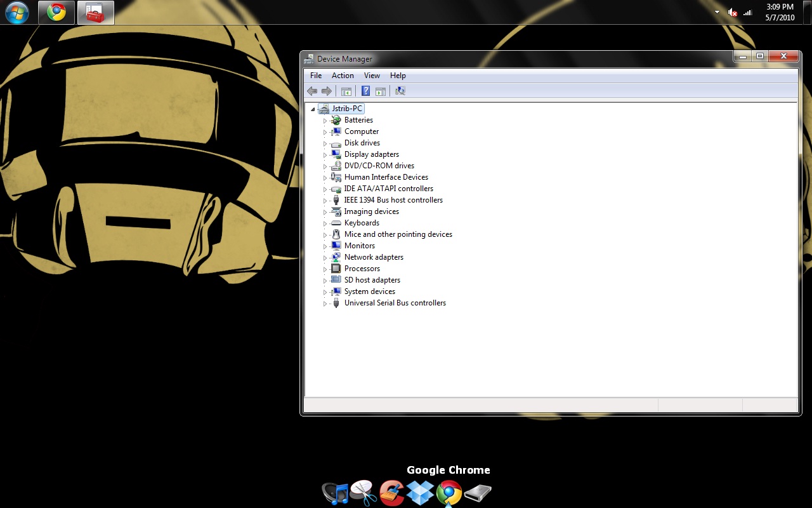This screenshot has width=812, height=508.
Task: Select the DVD/CD-ROM drives category icon
Action: coord(336,166)
